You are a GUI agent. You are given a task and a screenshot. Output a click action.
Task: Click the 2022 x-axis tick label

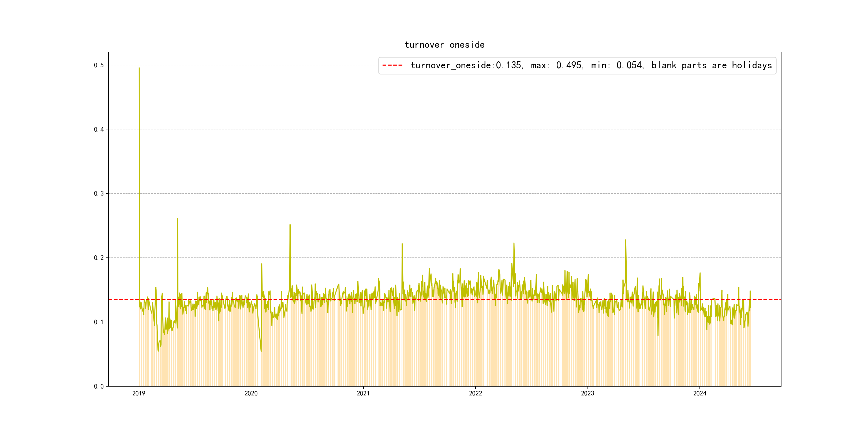tap(475, 393)
